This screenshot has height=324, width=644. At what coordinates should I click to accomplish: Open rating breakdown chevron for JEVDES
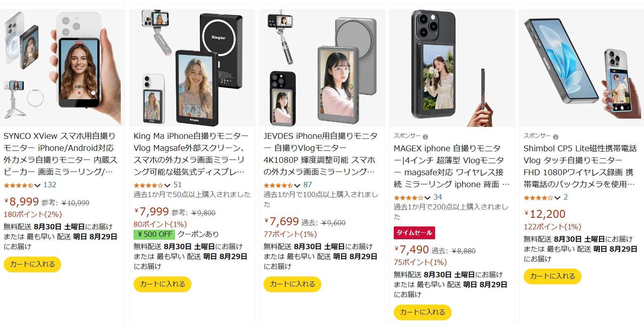point(297,186)
